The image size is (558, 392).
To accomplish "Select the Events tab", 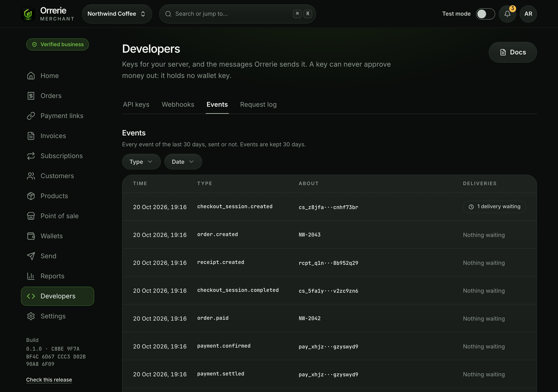I will (x=217, y=105).
